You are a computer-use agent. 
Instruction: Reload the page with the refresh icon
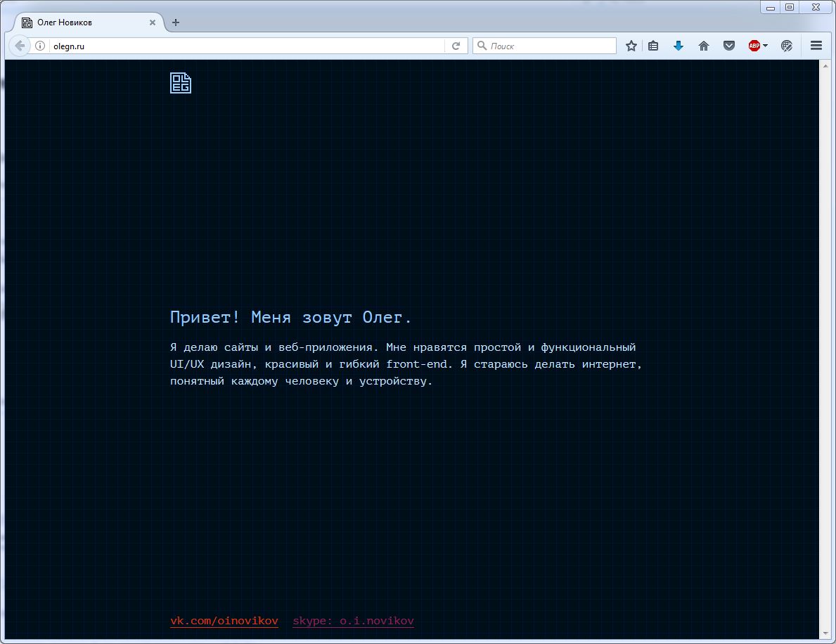tap(456, 46)
